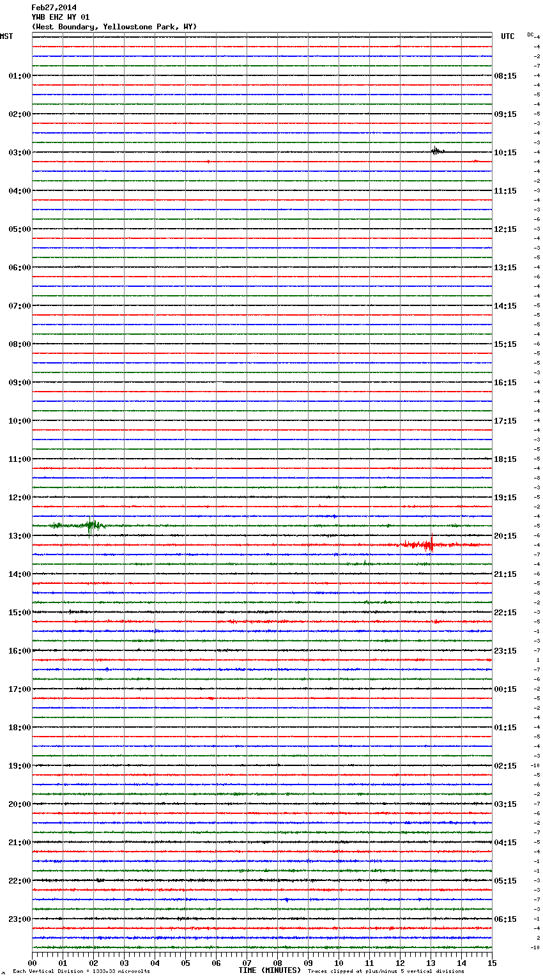Image resolution: width=543 pixels, height=980 pixels.
Task: Click the "DC" offset column header
Action: [530, 34]
